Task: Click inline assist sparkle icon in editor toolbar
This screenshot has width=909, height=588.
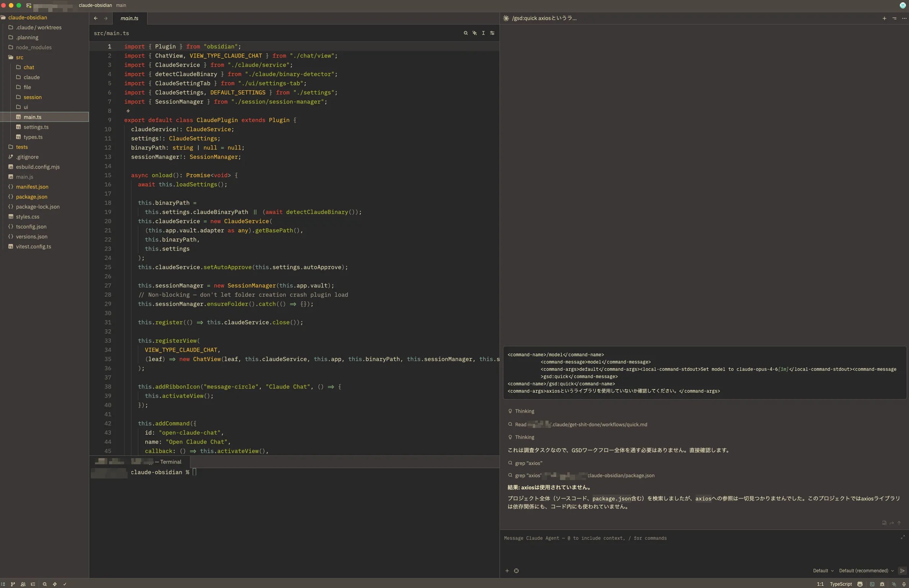Action: tap(475, 33)
